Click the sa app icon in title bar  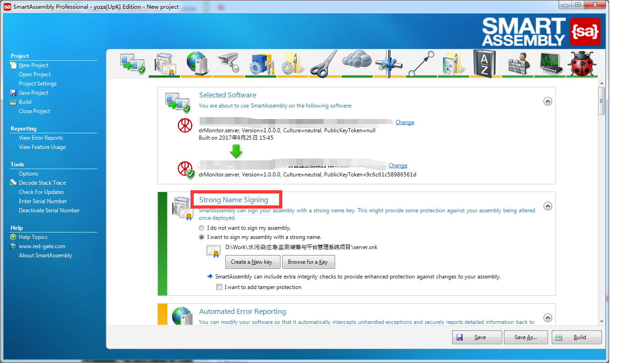point(7,7)
